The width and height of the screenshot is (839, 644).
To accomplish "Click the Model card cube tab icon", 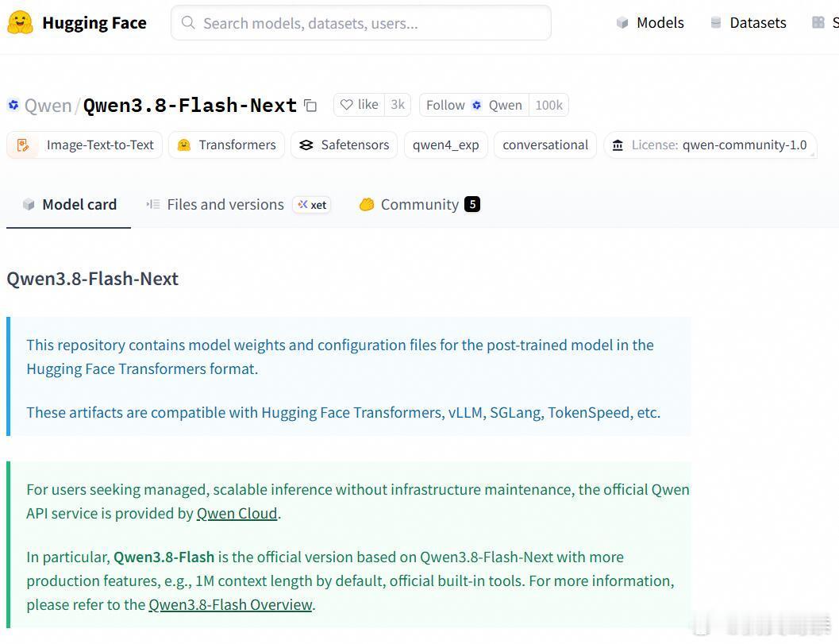I will pyautogui.click(x=29, y=205).
